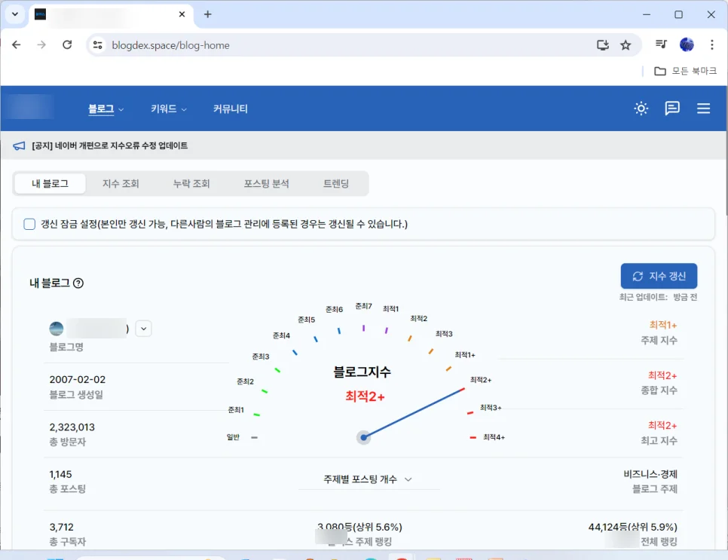The height and width of the screenshot is (560, 728).
Task: Click the browser forward arrow
Action: [x=41, y=45]
